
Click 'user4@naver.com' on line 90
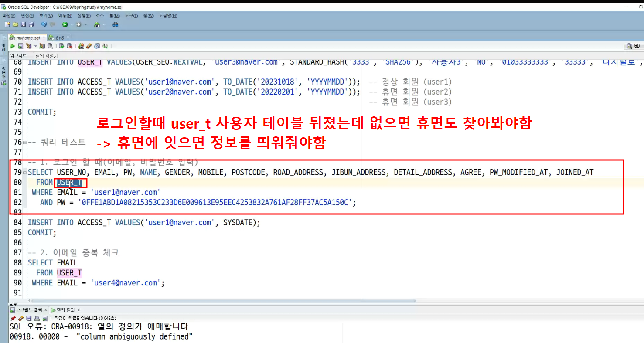coord(126,283)
